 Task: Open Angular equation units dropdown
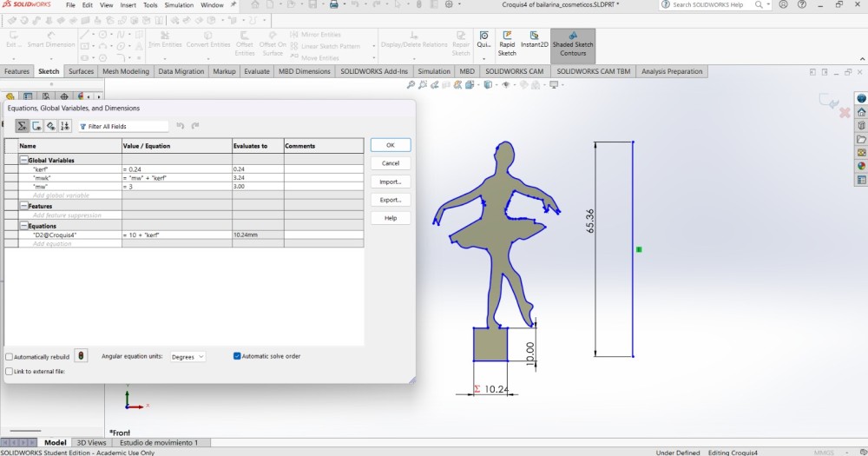tap(187, 357)
